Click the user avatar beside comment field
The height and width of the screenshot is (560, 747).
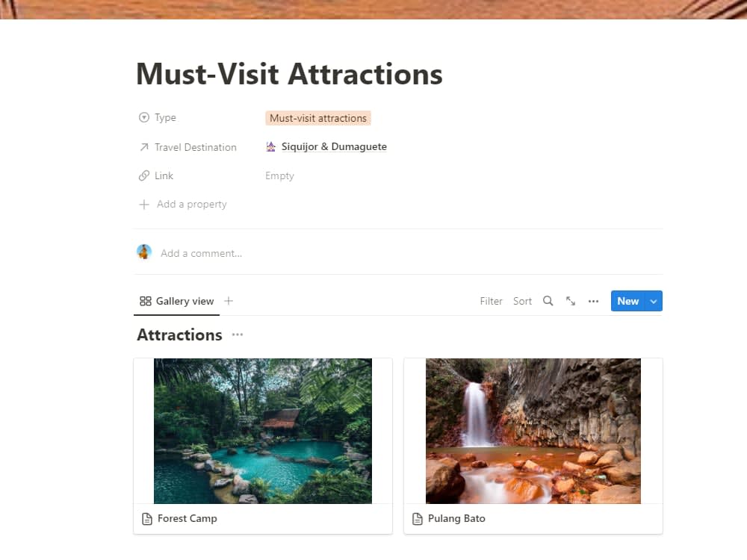pos(144,252)
